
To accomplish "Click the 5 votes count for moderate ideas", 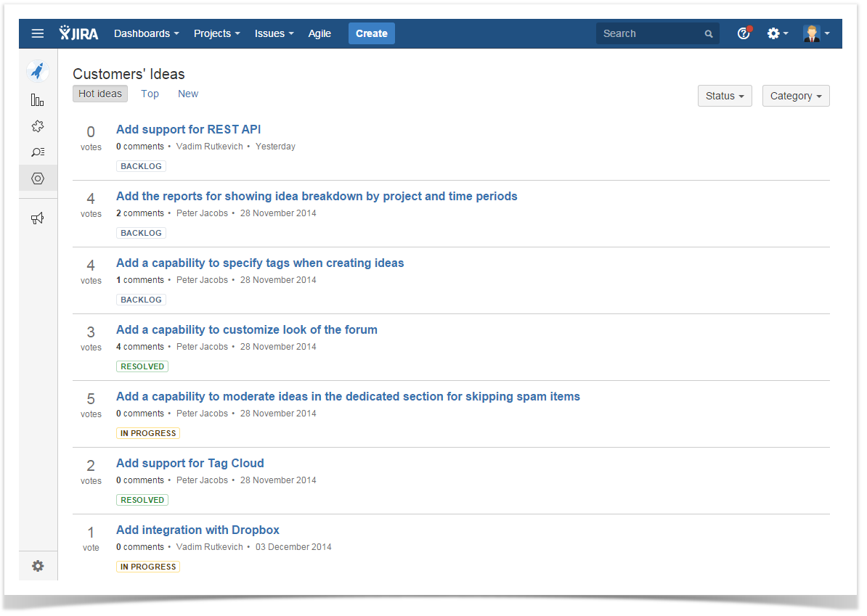I will coord(91,405).
